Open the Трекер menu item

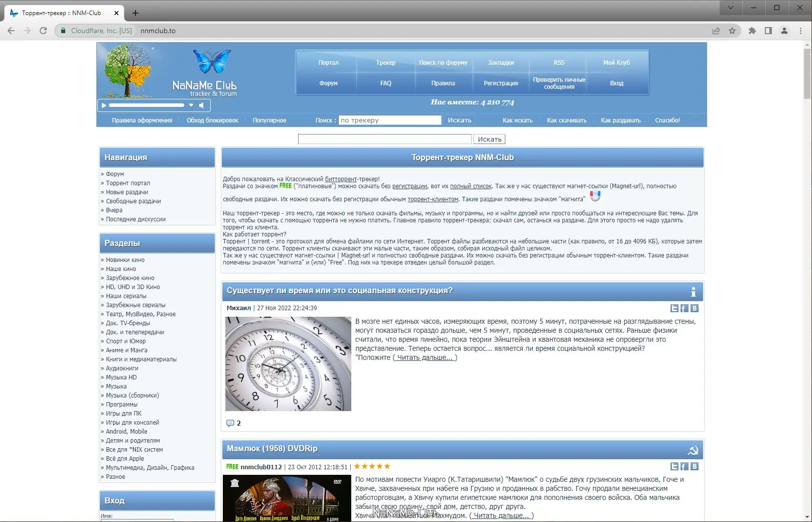(386, 63)
